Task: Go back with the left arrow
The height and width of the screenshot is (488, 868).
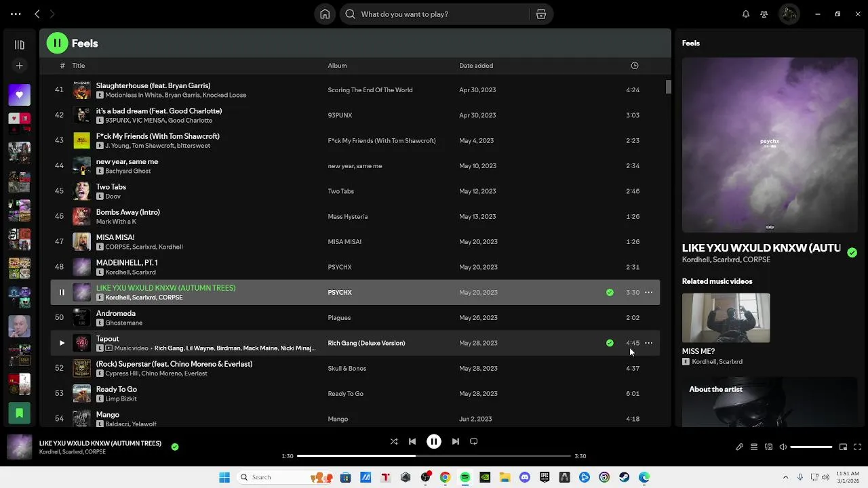Action: pos(37,14)
